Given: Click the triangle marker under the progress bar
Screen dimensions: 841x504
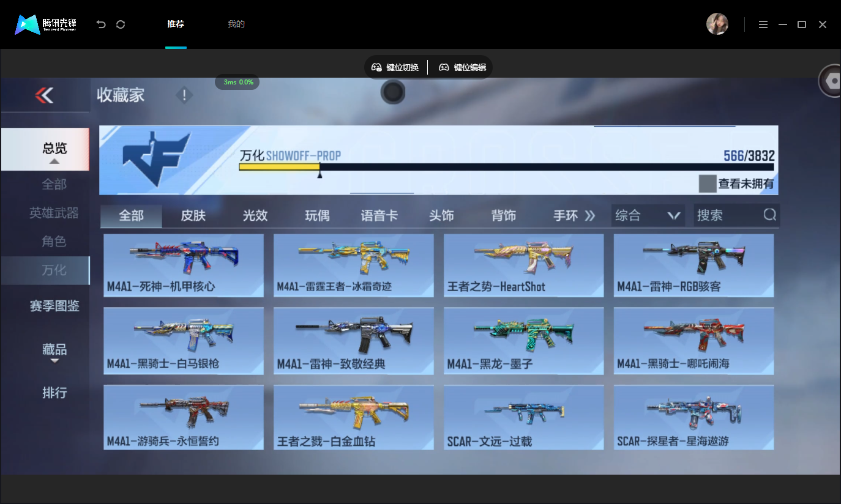Looking at the screenshot, I should pos(320,175).
